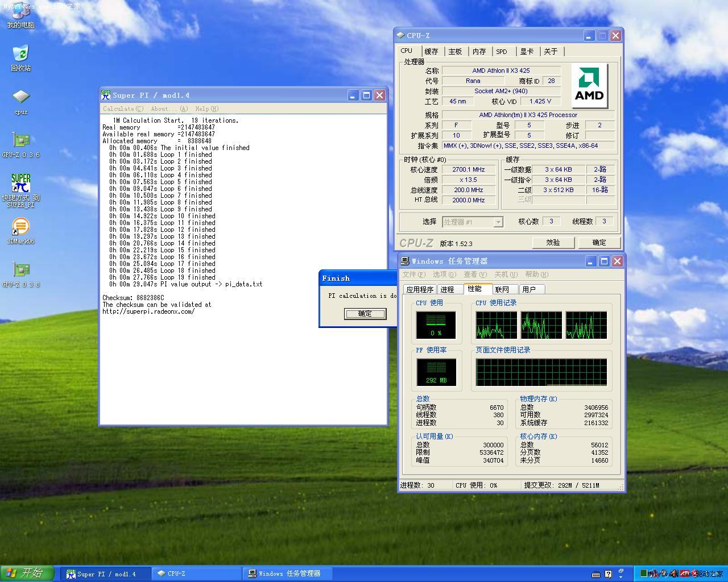Screen dimensions: 728x582
Task: Open 查看 menu in Task Manager
Action: tap(474, 275)
